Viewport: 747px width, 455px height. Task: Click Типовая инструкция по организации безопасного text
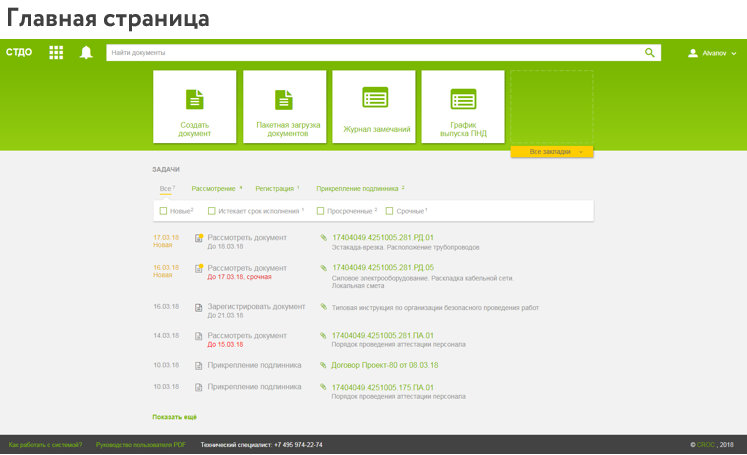pos(435,308)
